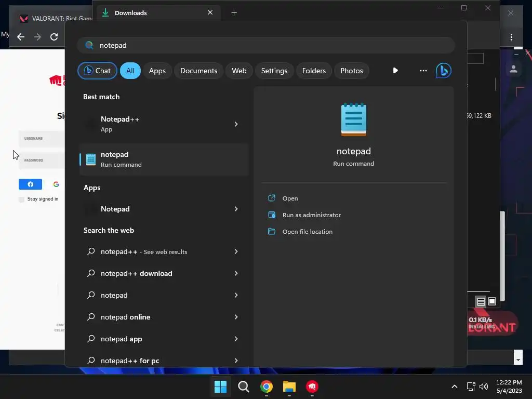This screenshot has width=532, height=399.
Task: Click Open in notepad preview pane
Action: coord(290,198)
